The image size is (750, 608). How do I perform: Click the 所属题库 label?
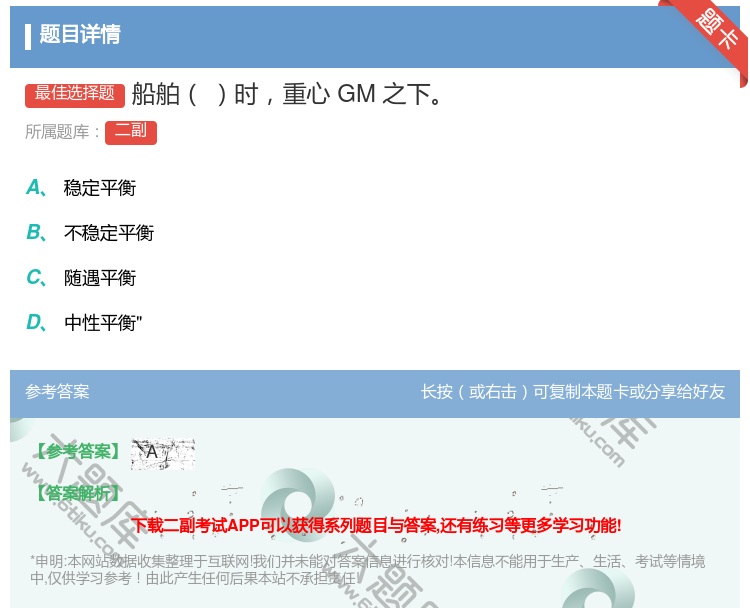[x=63, y=132]
